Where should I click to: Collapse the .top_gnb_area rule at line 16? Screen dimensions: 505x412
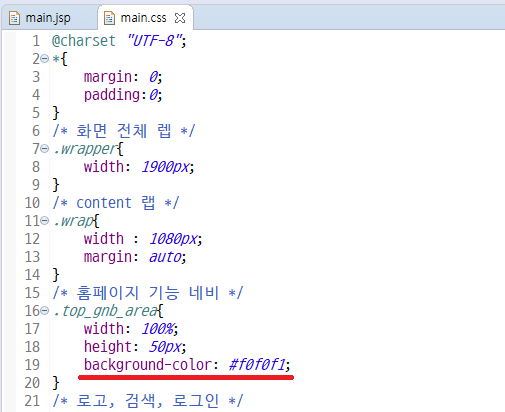click(x=45, y=311)
